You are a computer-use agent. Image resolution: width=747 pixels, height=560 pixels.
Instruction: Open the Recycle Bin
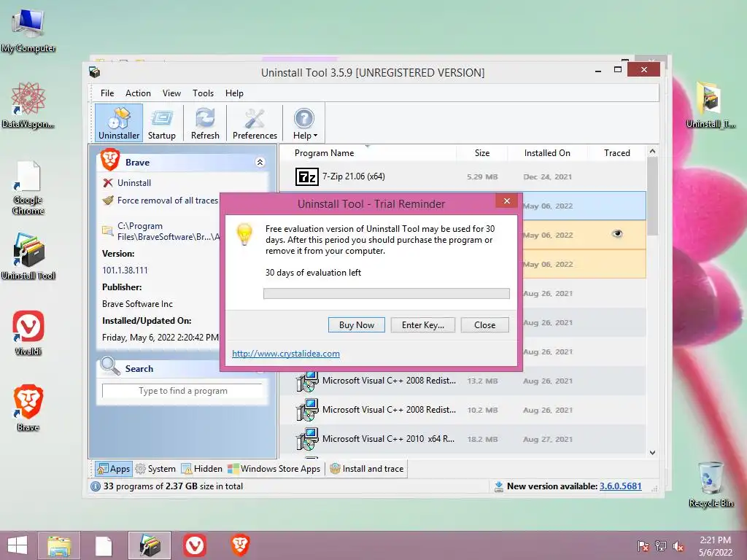(x=711, y=484)
